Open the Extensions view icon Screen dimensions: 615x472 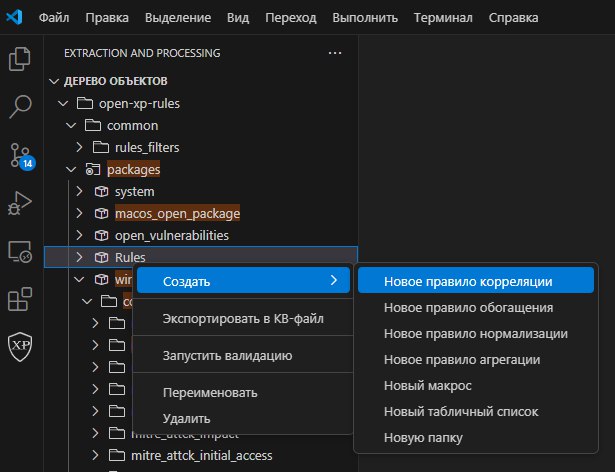20,299
